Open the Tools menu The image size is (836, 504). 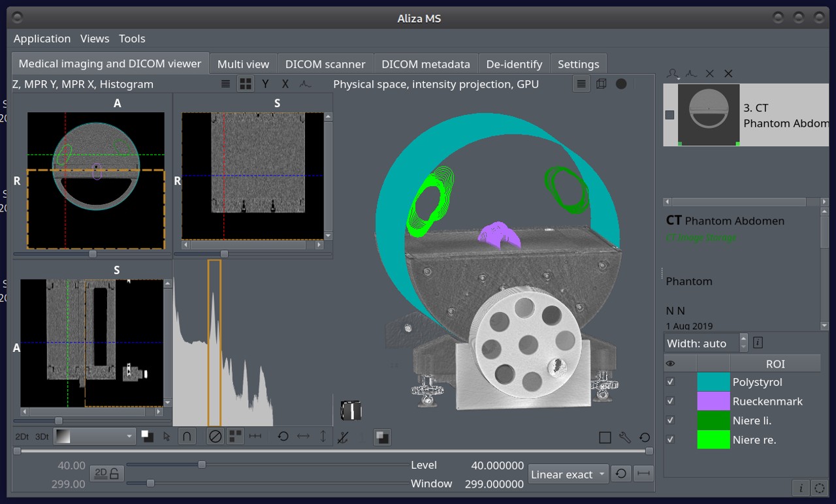click(x=132, y=39)
